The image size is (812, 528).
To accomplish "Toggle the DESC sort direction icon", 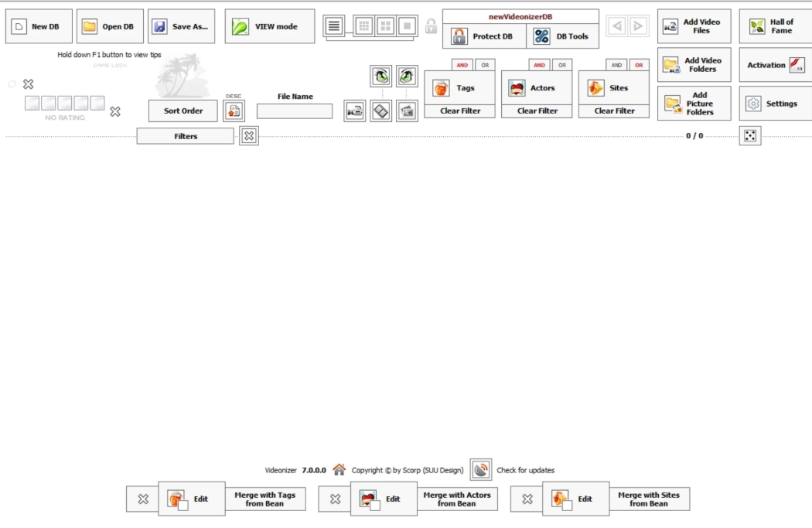I will tap(234, 111).
